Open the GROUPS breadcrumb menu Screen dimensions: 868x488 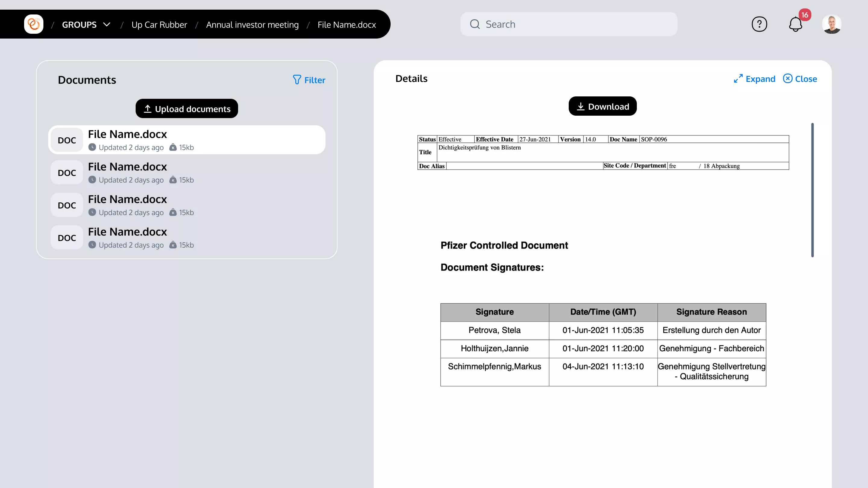(79, 25)
